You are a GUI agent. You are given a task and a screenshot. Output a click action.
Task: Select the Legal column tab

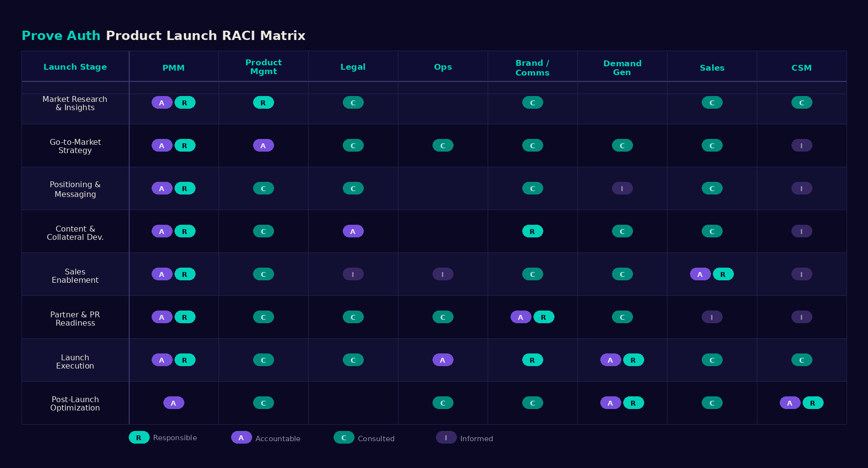[x=353, y=67]
